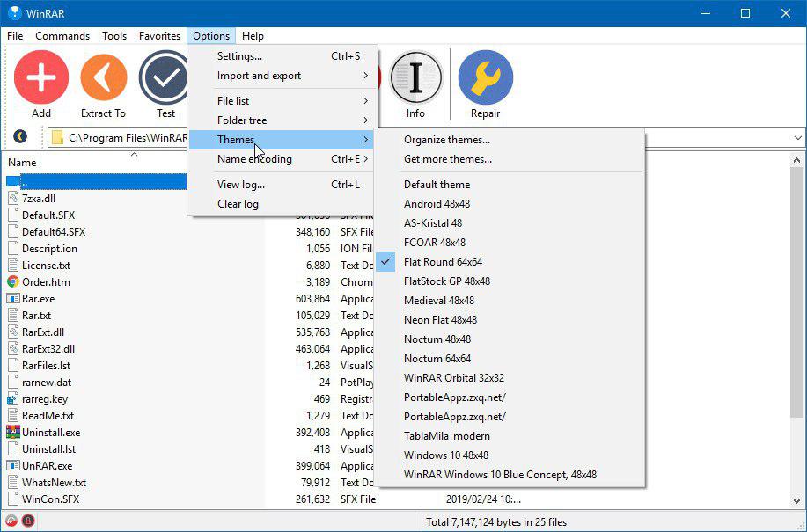The height and width of the screenshot is (532, 807).
Task: Click the Add archive toolbar icon
Action: (41, 78)
